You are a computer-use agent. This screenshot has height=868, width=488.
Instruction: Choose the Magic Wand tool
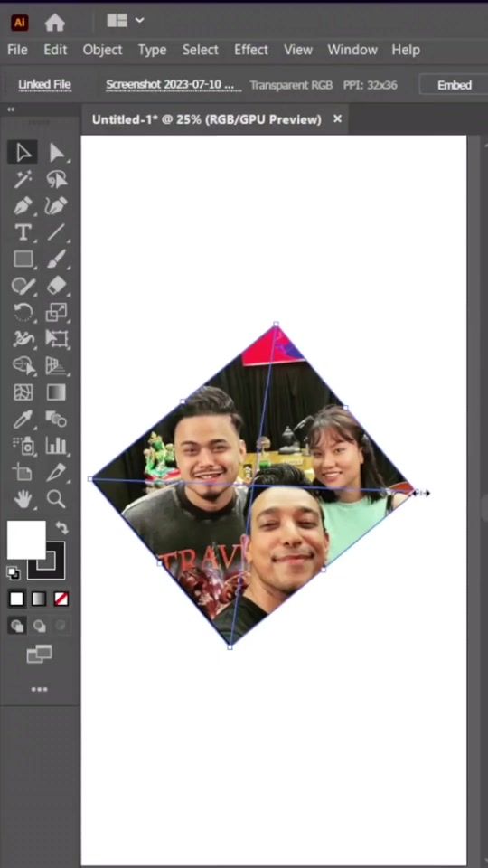pyautogui.click(x=23, y=179)
